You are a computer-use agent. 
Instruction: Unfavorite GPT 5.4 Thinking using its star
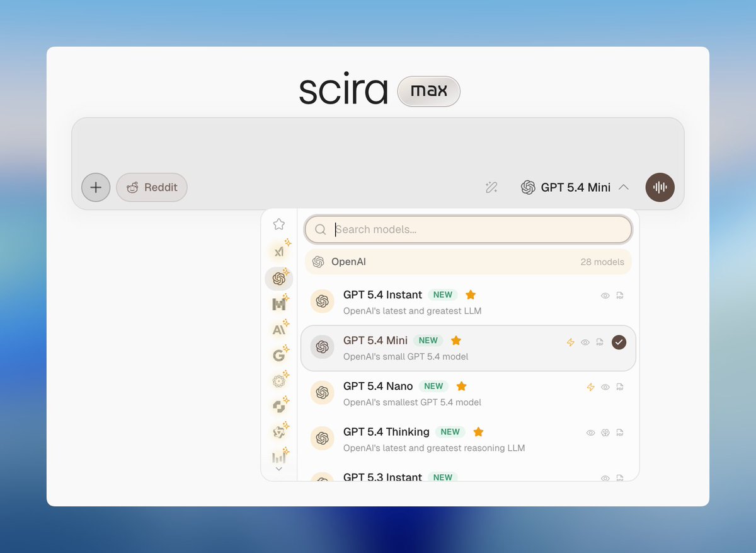[478, 432]
